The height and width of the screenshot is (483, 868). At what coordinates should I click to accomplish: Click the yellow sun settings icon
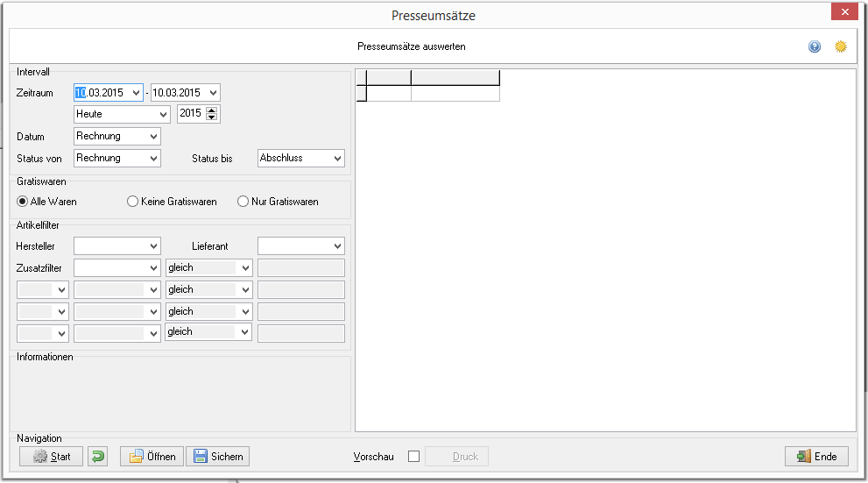click(x=840, y=46)
